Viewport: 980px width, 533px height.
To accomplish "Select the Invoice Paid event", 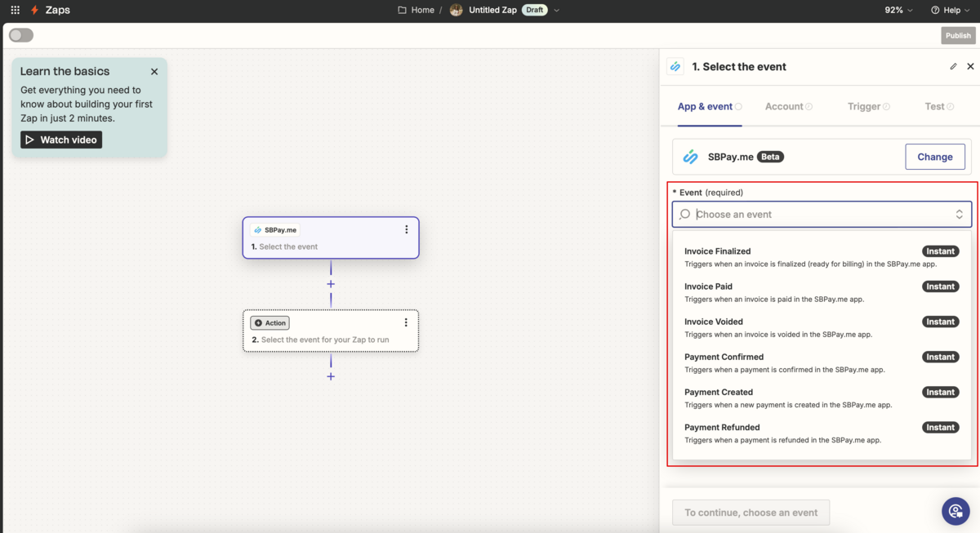I will pos(822,292).
